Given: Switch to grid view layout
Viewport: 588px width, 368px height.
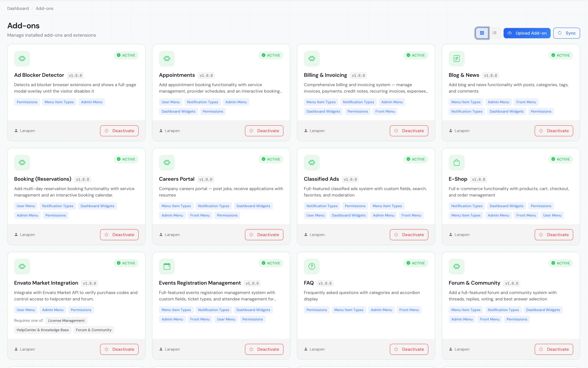Looking at the screenshot, I should click(482, 33).
